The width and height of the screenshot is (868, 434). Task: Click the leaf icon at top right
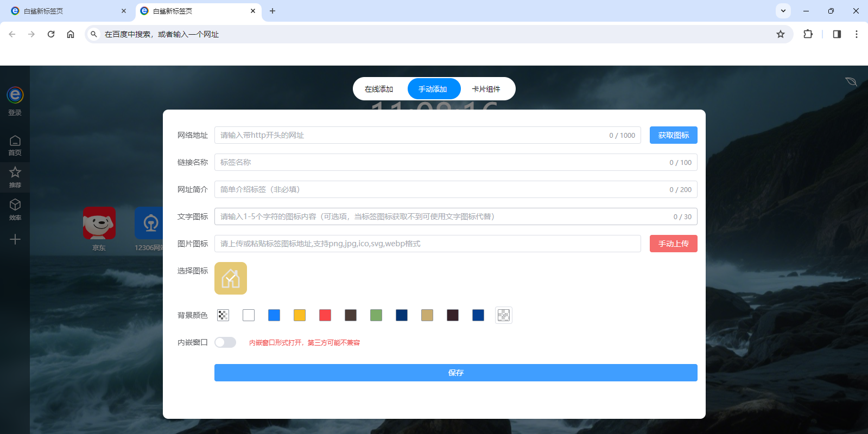click(851, 81)
